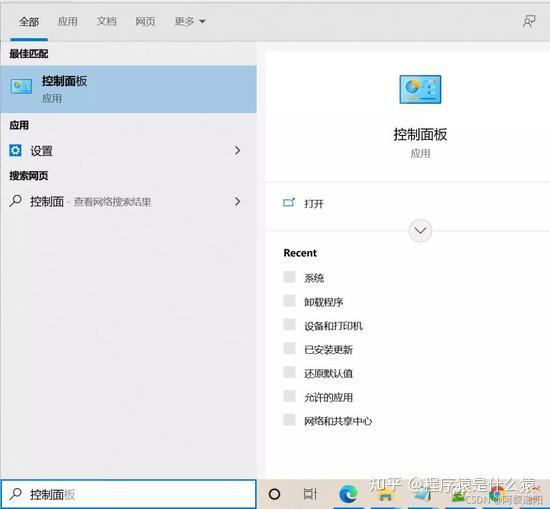Click the 打开 open icon in preview pane

pos(289,202)
